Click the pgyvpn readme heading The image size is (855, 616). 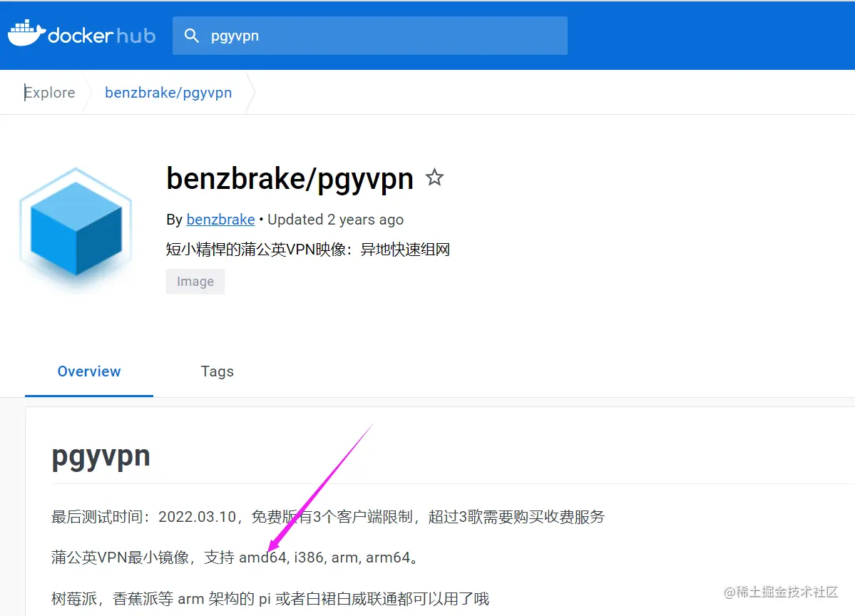coord(101,456)
